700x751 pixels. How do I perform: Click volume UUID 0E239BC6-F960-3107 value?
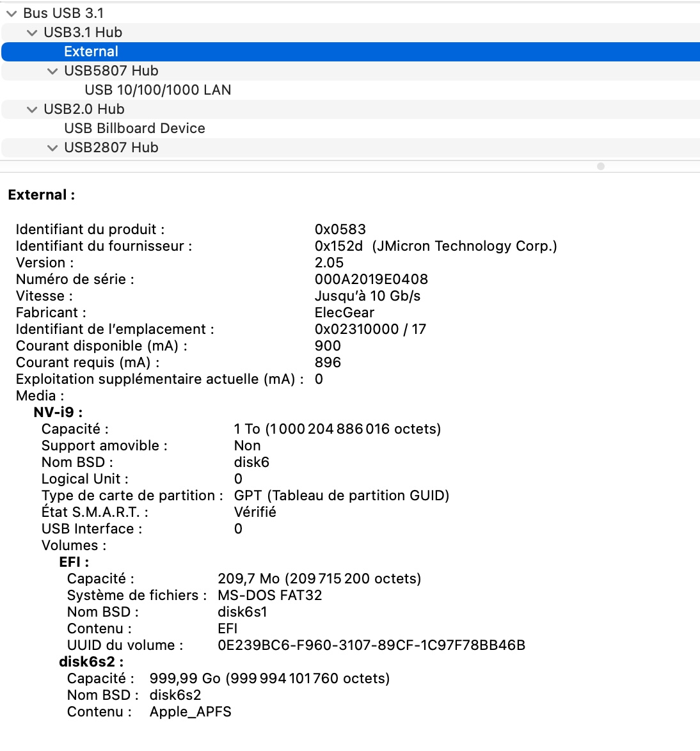pos(371,645)
